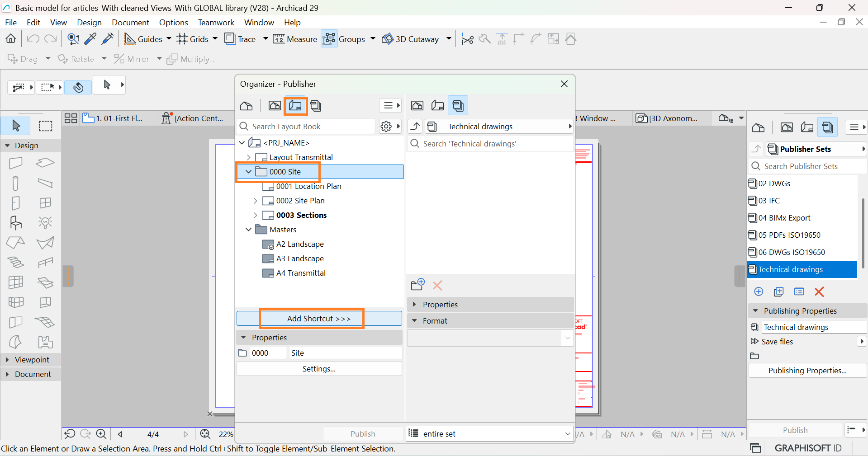Open the entire set dropdown

tap(490, 434)
